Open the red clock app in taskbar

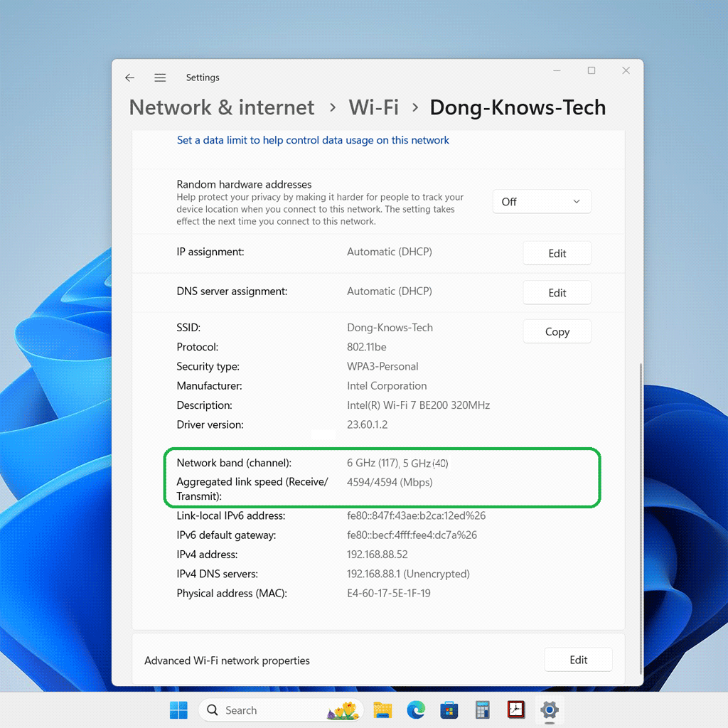[x=516, y=710]
